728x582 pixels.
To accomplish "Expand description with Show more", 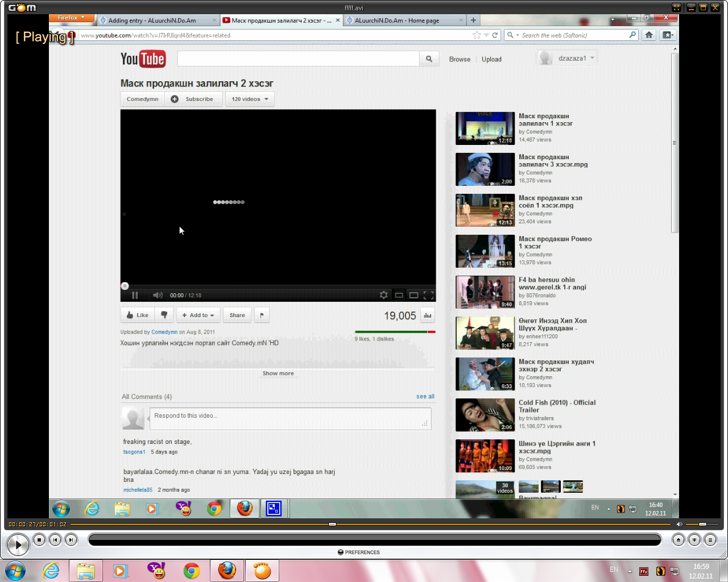I will tap(278, 373).
